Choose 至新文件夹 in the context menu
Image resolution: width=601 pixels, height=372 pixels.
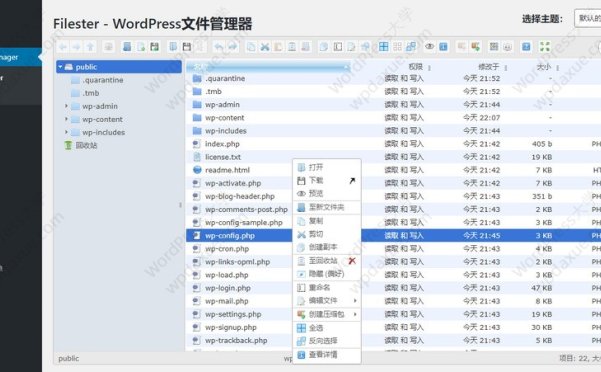click(327, 207)
